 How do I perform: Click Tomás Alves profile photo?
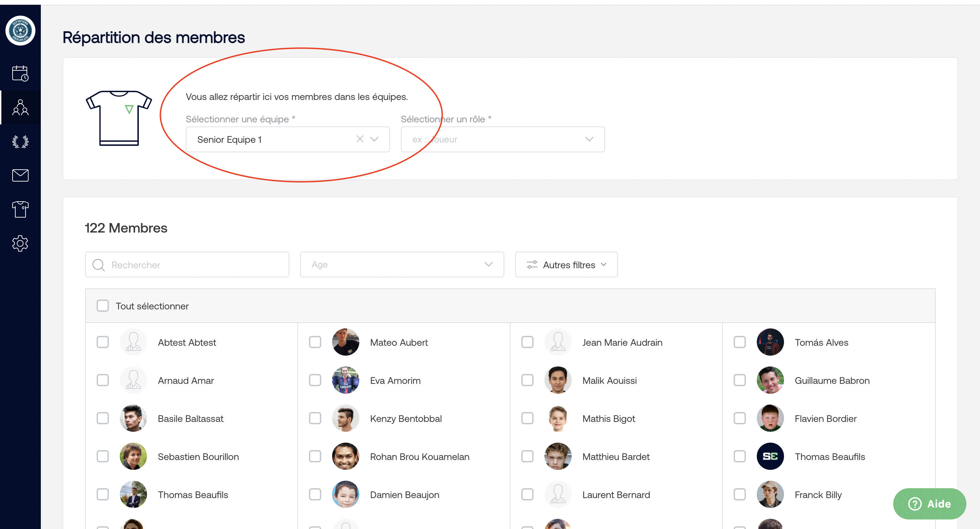click(x=770, y=342)
